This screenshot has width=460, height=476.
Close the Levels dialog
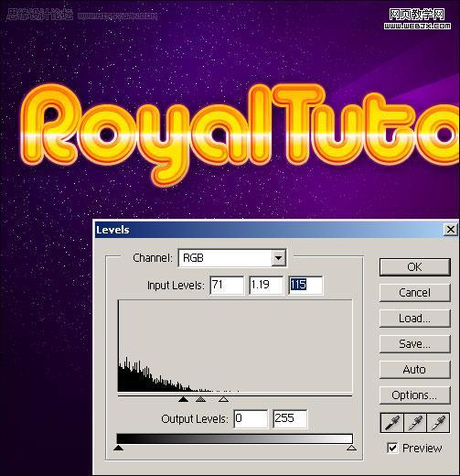pyautogui.click(x=450, y=230)
